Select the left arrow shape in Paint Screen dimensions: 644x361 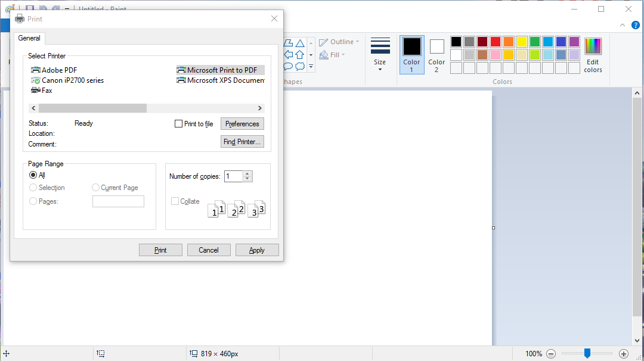click(x=289, y=55)
